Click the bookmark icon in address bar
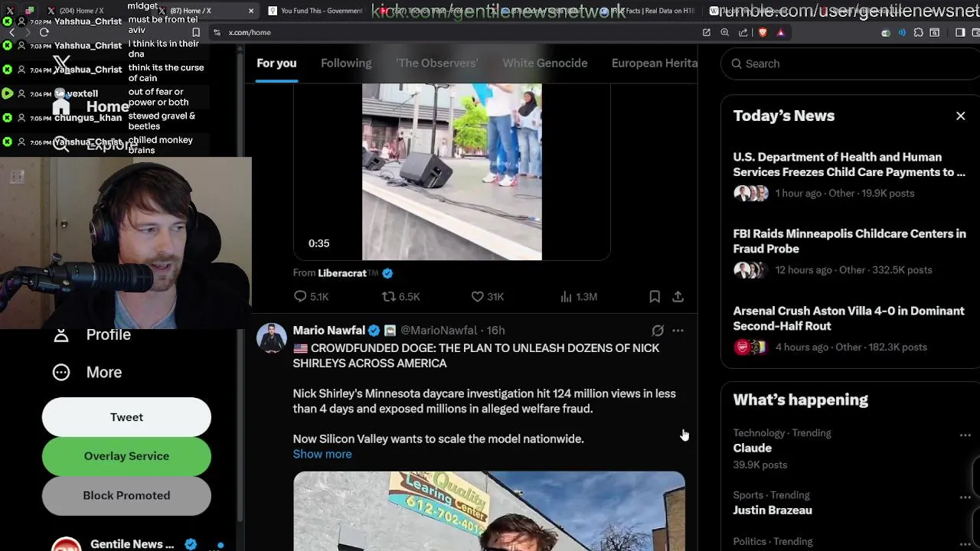The height and width of the screenshot is (551, 980). (x=196, y=32)
